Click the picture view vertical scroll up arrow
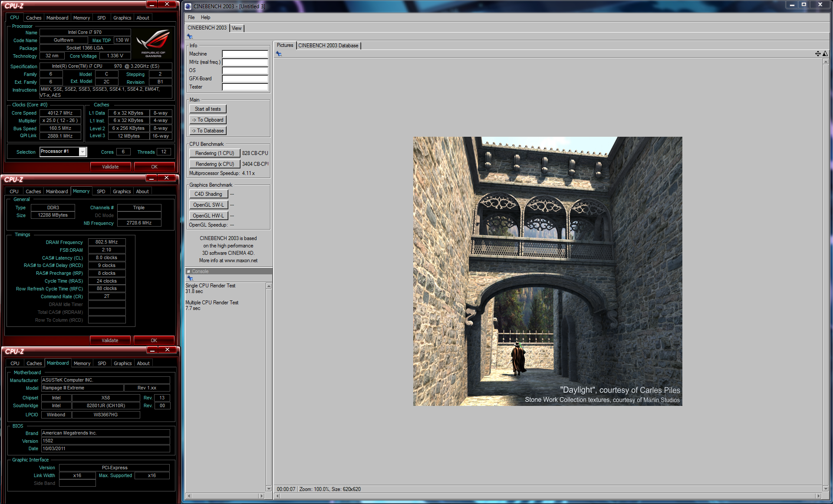833x504 pixels. [x=826, y=62]
